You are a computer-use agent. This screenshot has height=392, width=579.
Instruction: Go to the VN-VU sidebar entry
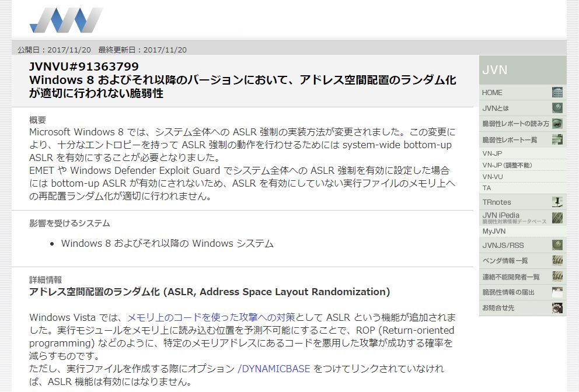tap(493, 177)
